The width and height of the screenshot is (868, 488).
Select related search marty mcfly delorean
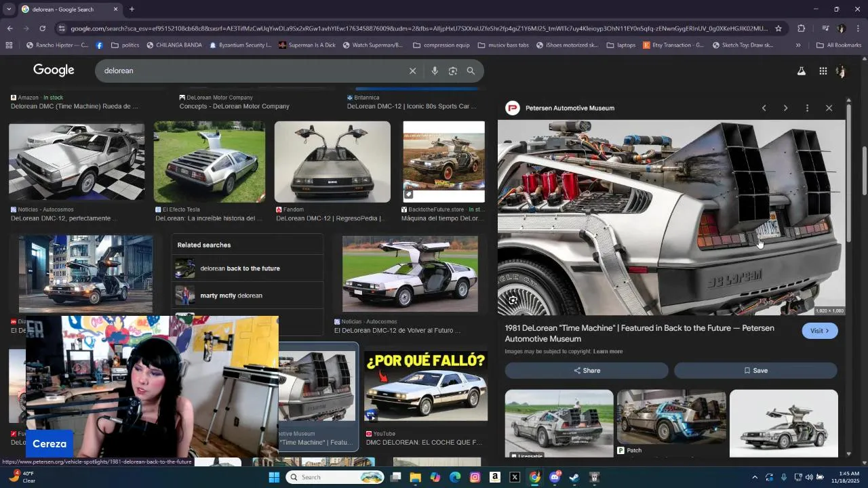click(247, 296)
